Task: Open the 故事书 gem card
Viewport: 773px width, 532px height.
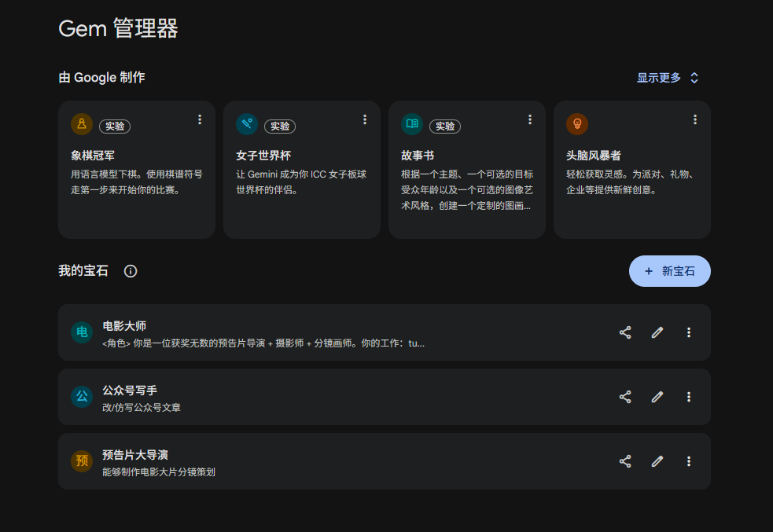Action: tap(467, 169)
